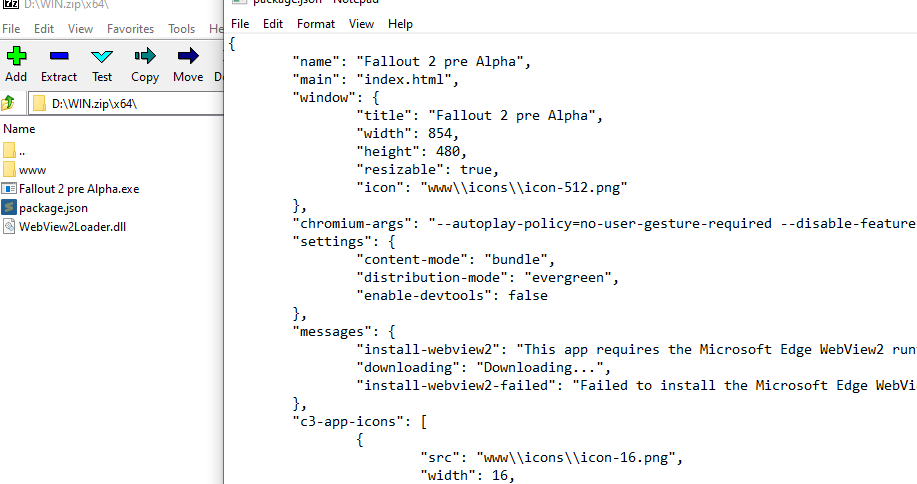
Task: Click the "resizable": true line
Action: [x=428, y=170]
